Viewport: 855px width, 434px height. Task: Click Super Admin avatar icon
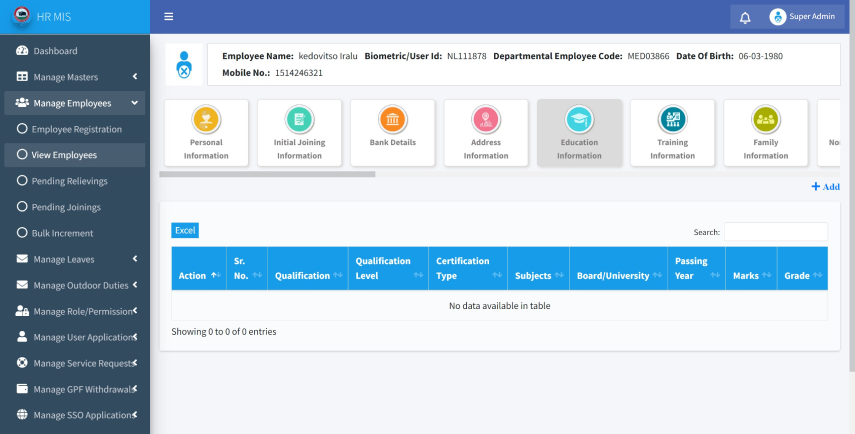click(778, 17)
